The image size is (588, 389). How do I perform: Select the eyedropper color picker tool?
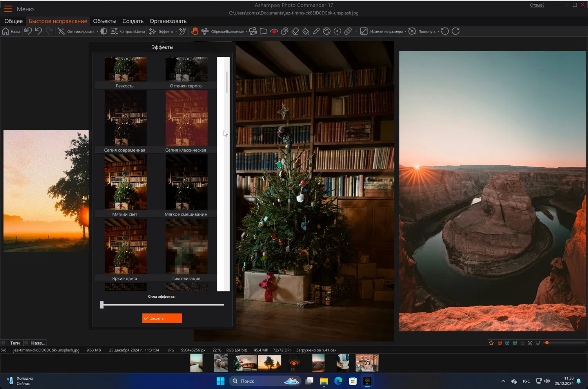click(x=316, y=31)
